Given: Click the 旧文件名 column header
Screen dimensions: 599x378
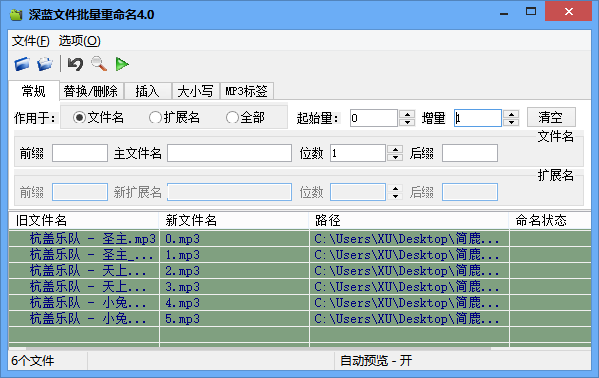Looking at the screenshot, I should point(84,221).
